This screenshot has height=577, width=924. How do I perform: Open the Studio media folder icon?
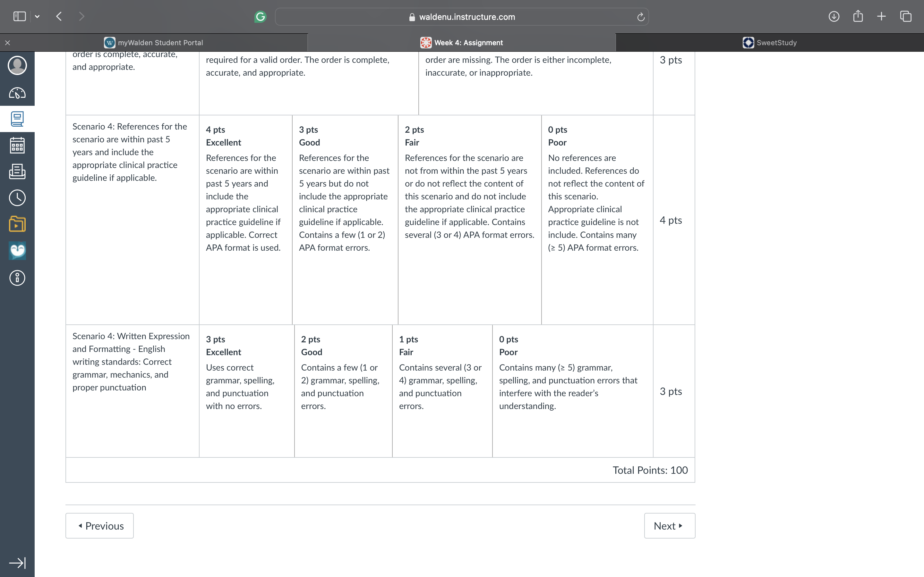coord(17,224)
